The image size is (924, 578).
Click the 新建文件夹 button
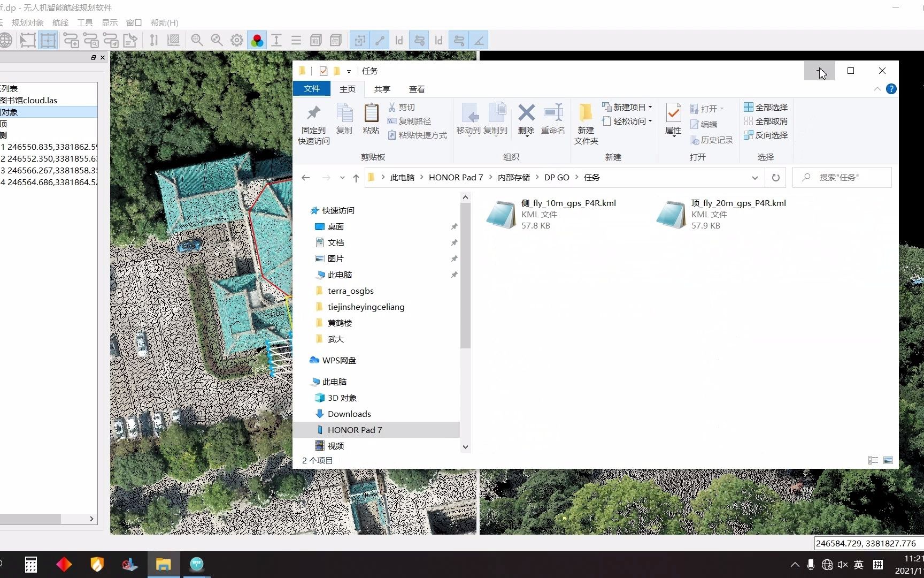pyautogui.click(x=586, y=125)
